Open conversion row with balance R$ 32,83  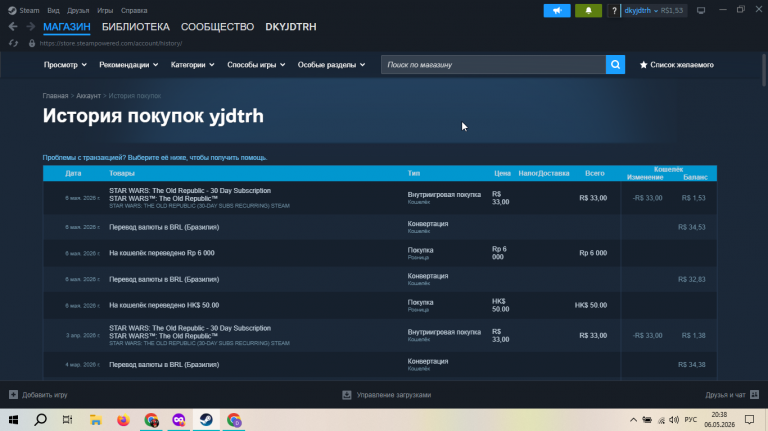(x=380, y=279)
